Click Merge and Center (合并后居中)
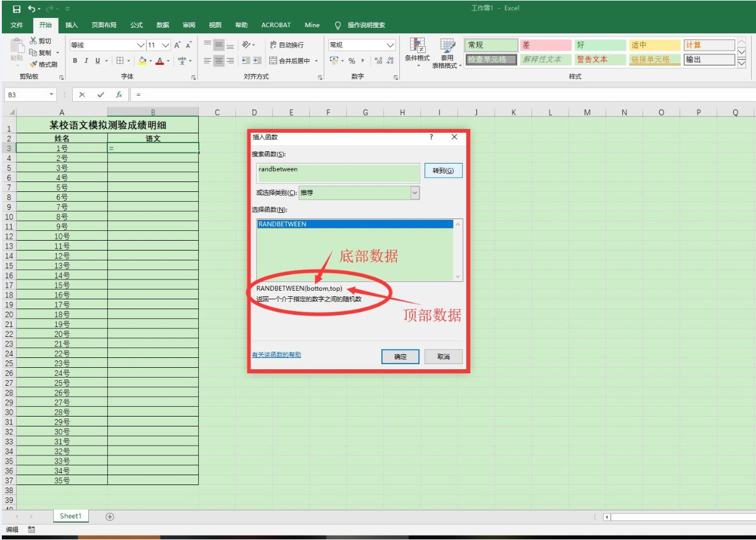 [x=290, y=60]
